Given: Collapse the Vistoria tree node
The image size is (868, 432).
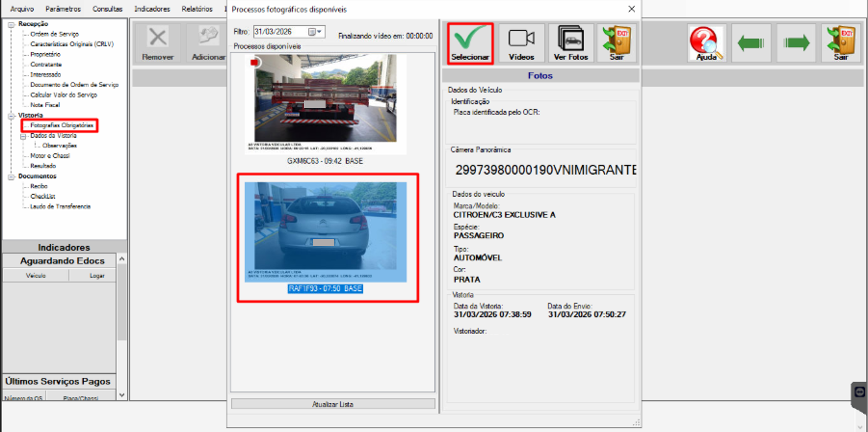Looking at the screenshot, I should [11, 116].
